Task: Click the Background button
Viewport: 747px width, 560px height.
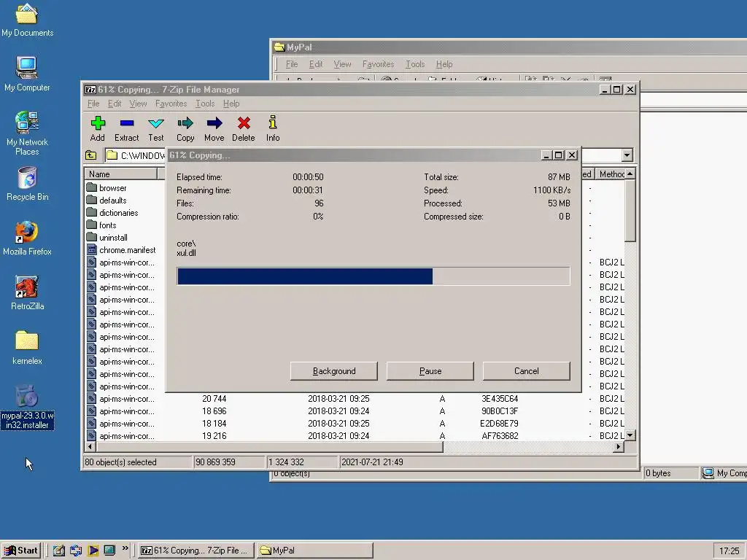Action: [x=334, y=371]
